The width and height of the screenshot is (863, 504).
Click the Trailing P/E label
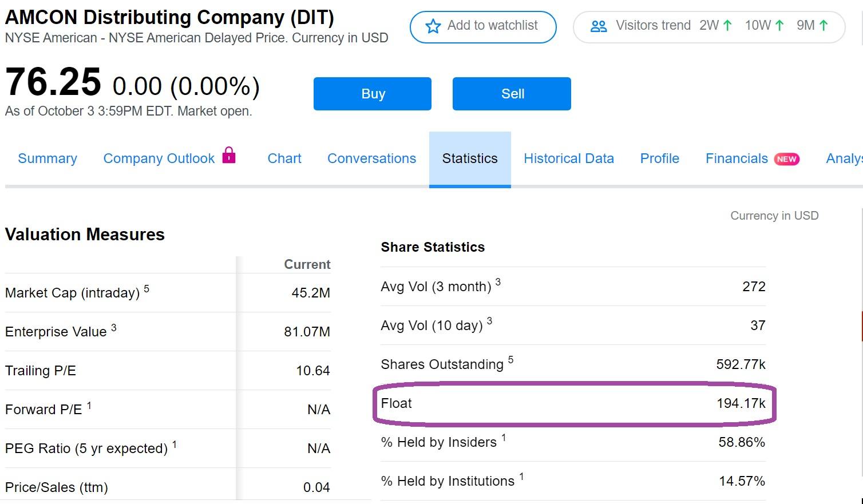[x=41, y=371]
